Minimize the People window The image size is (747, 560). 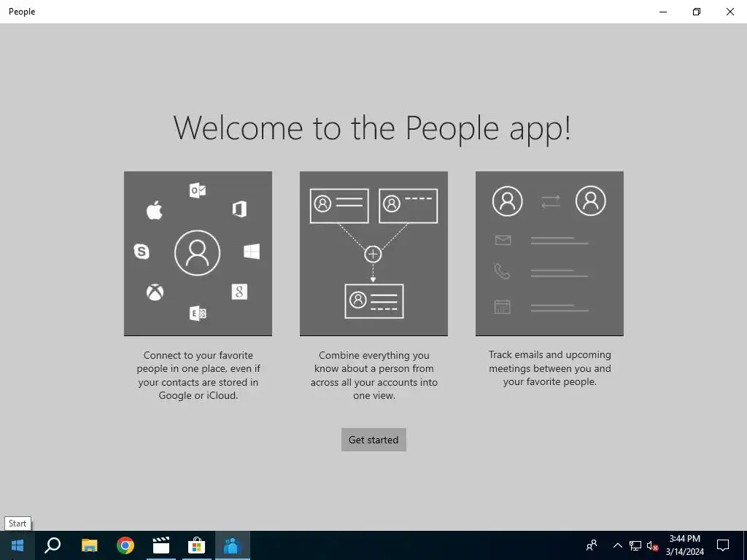[x=663, y=12]
